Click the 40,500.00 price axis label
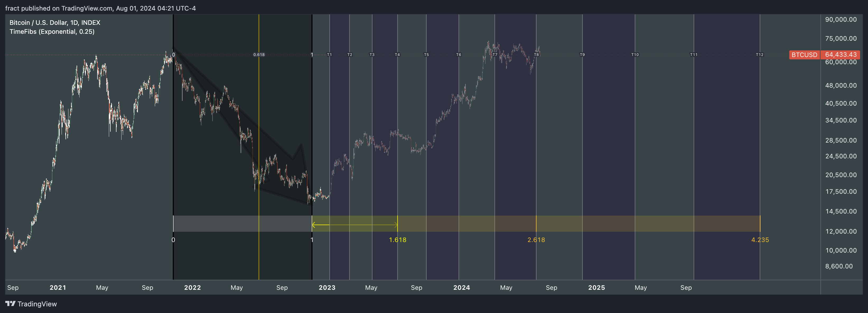Viewport: 868px width, 313px height. (x=841, y=104)
